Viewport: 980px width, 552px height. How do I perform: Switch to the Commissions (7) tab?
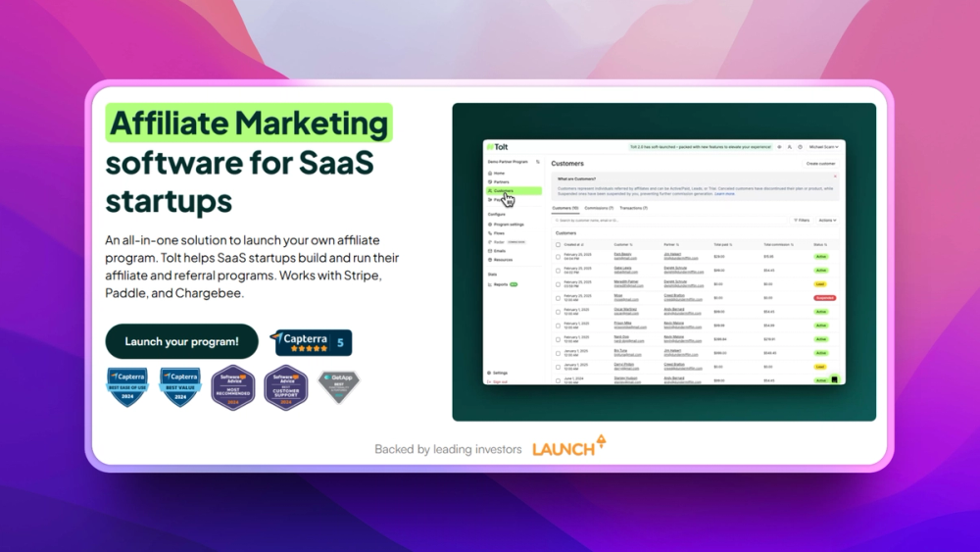tap(599, 208)
